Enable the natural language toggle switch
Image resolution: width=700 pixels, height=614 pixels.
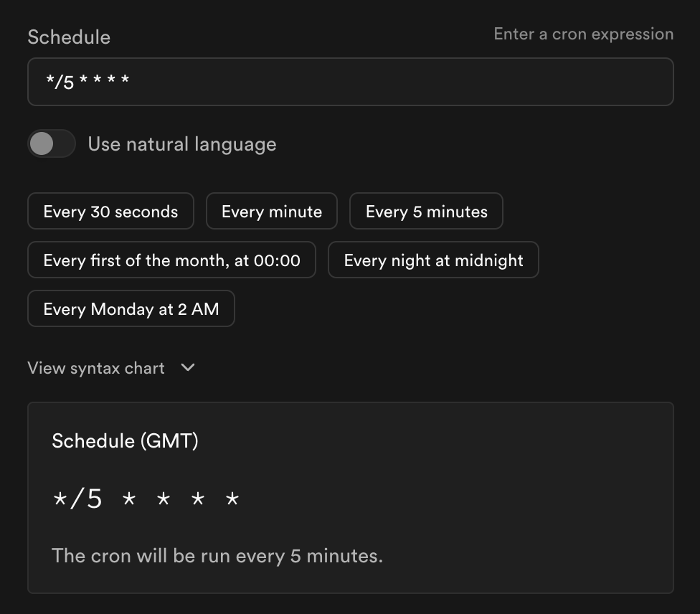click(52, 143)
